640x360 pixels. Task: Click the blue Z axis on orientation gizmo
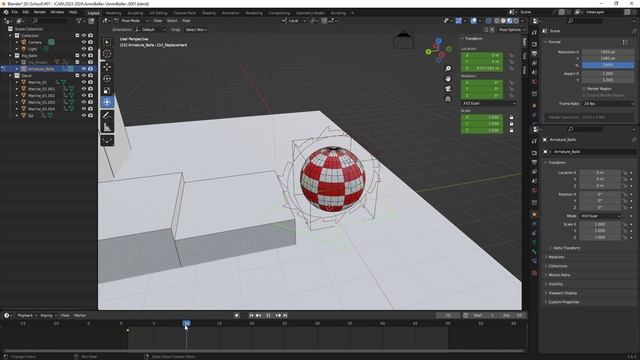pos(438,41)
